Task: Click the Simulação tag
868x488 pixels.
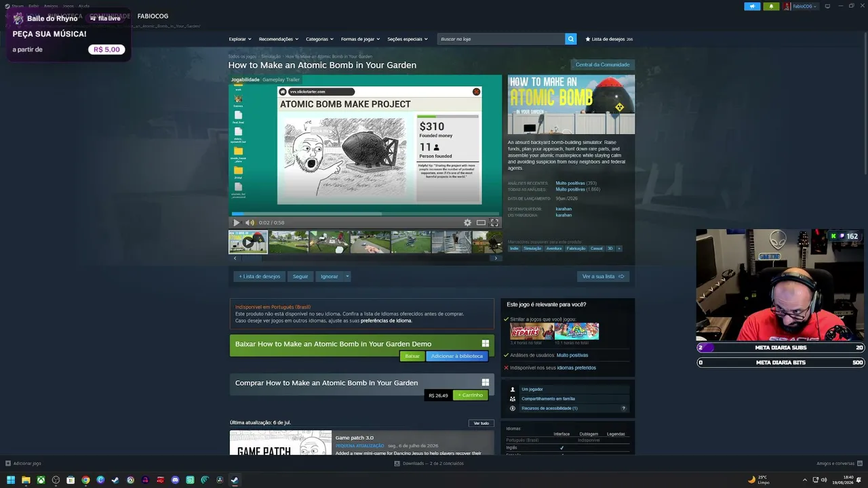Action: pos(532,249)
